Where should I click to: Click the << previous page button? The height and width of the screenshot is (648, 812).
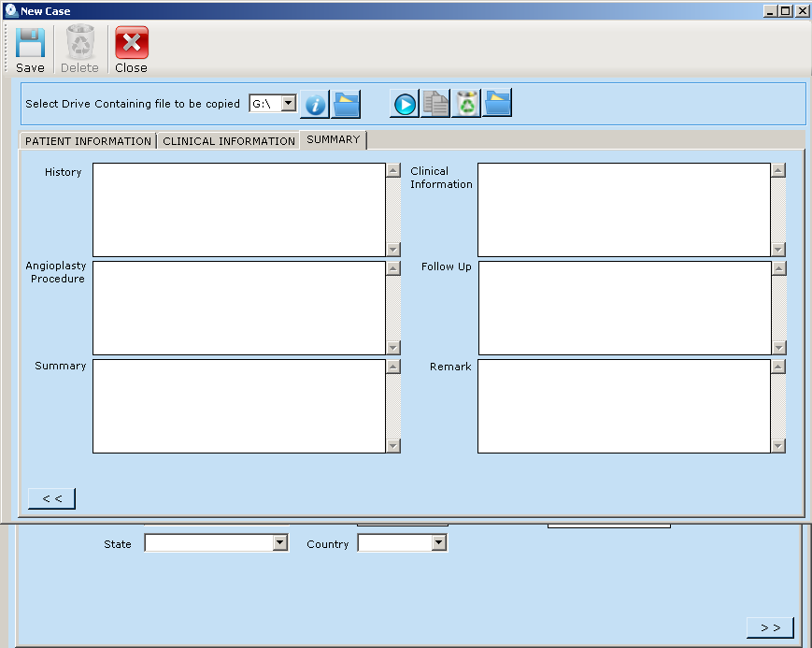[52, 498]
